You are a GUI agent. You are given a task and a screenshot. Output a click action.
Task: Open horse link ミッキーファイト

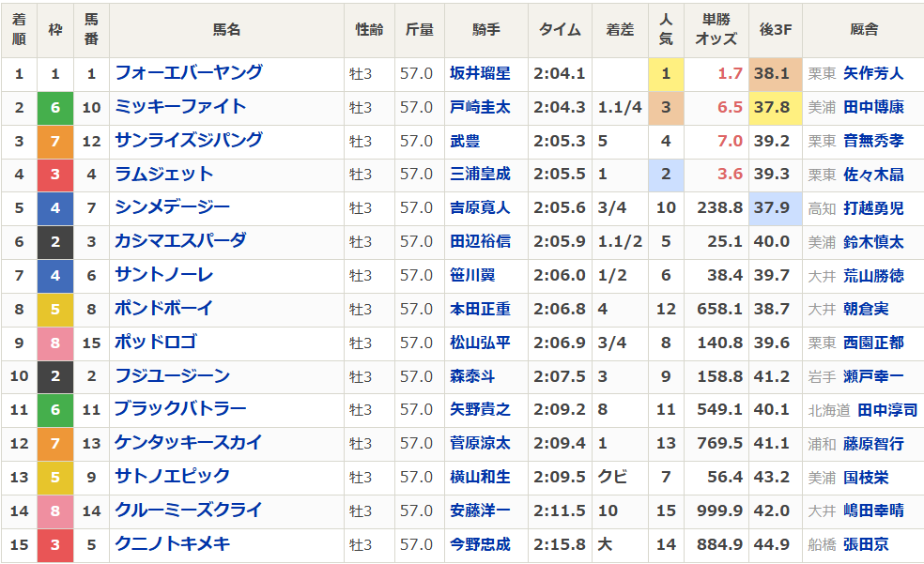[180, 107]
